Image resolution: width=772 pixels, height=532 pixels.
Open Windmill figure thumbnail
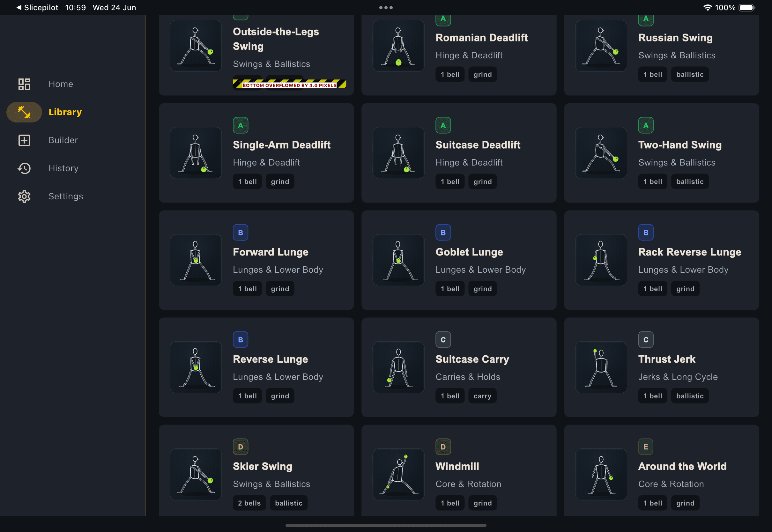point(398,474)
